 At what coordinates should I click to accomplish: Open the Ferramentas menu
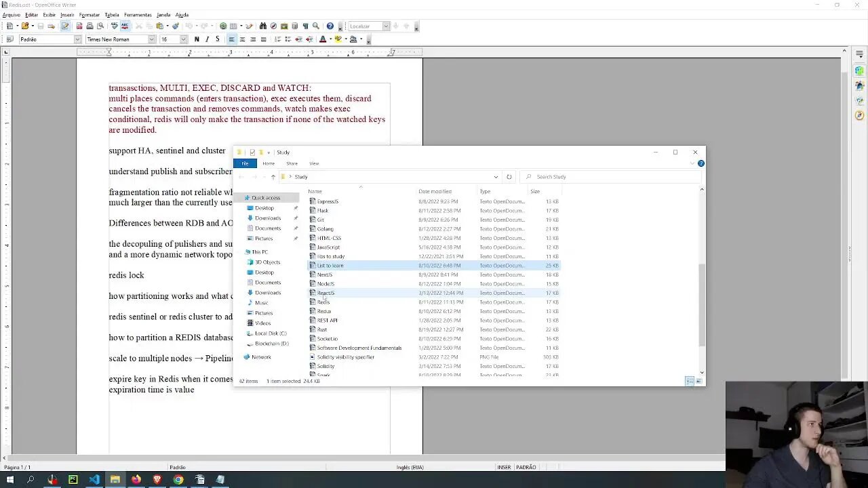138,15
